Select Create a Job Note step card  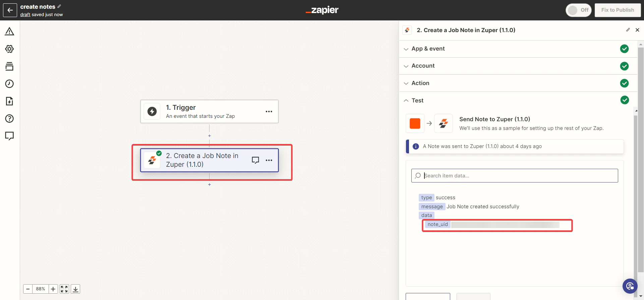(x=210, y=160)
